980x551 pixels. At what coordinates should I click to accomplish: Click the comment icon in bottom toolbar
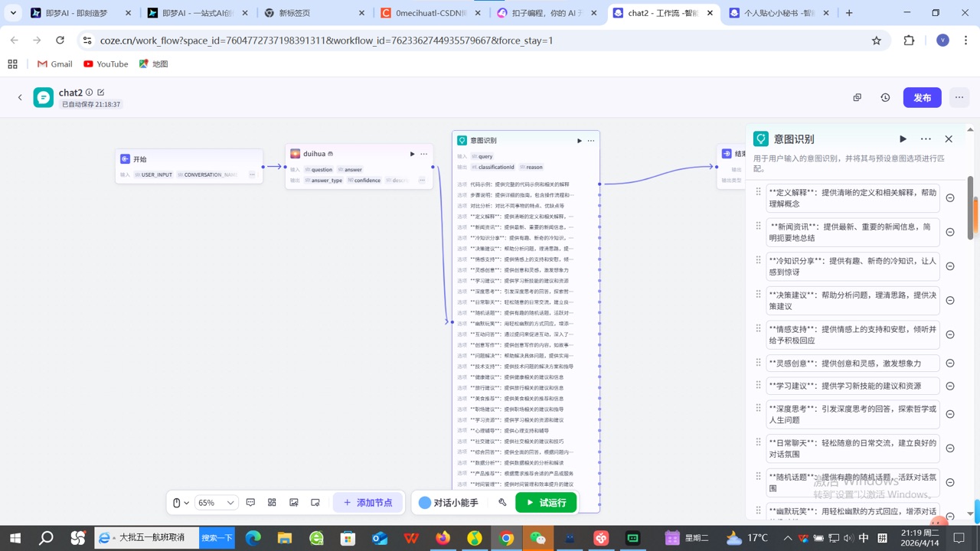click(250, 503)
